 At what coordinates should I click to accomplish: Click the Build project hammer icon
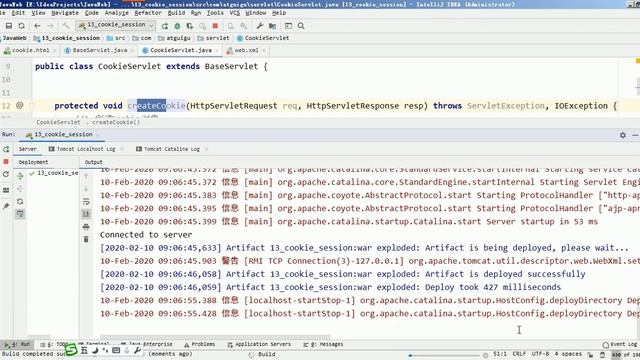point(66,26)
